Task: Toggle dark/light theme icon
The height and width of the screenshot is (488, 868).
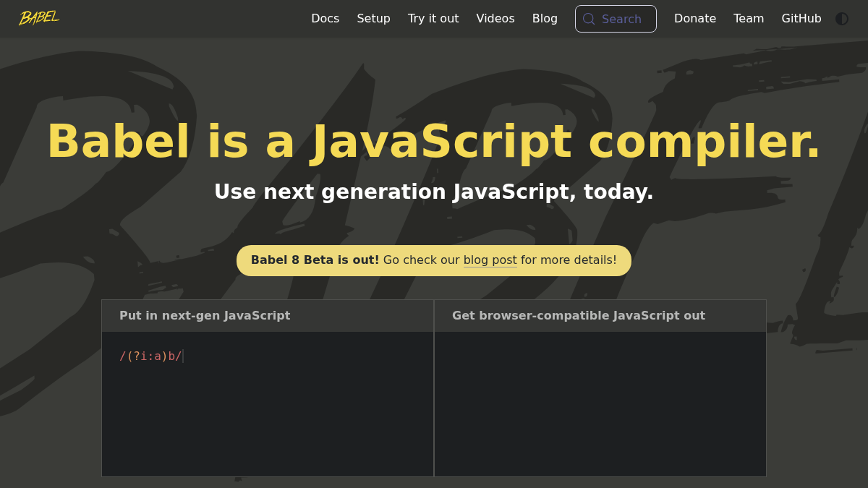Action: tap(842, 19)
